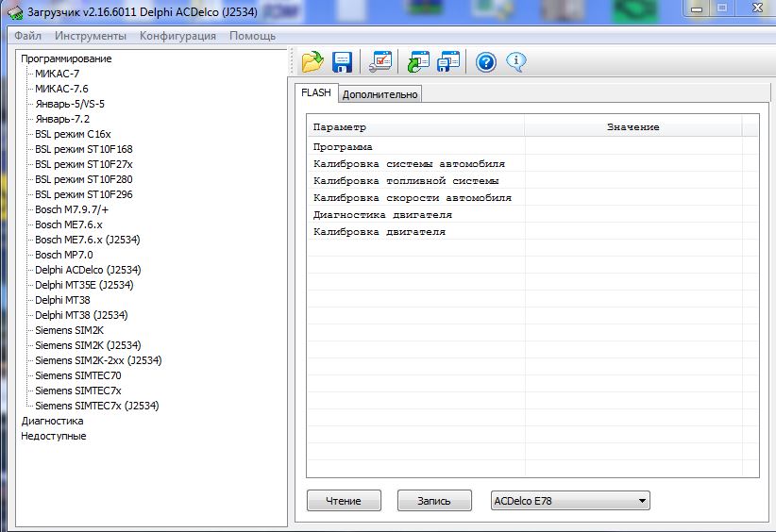Click the Чтение button

pos(344,500)
